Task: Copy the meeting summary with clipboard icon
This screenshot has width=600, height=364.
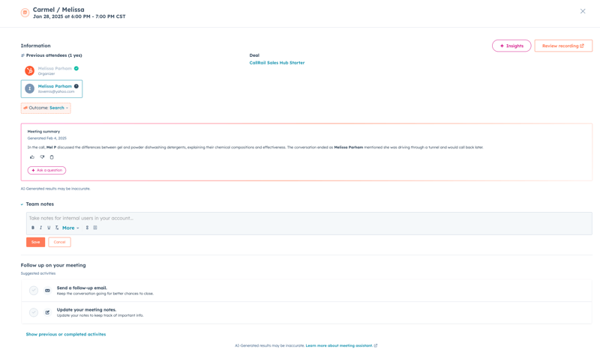Action: coord(52,157)
